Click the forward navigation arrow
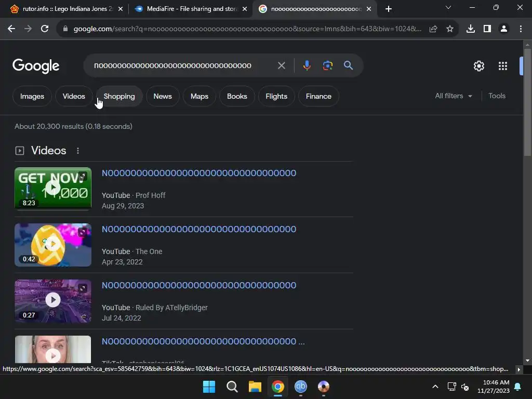This screenshot has height=399, width=532. (28, 29)
